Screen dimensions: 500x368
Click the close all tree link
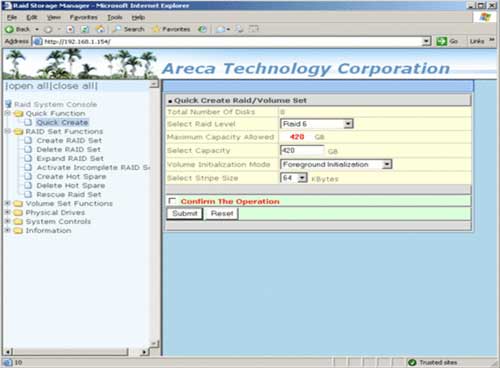tap(74, 86)
